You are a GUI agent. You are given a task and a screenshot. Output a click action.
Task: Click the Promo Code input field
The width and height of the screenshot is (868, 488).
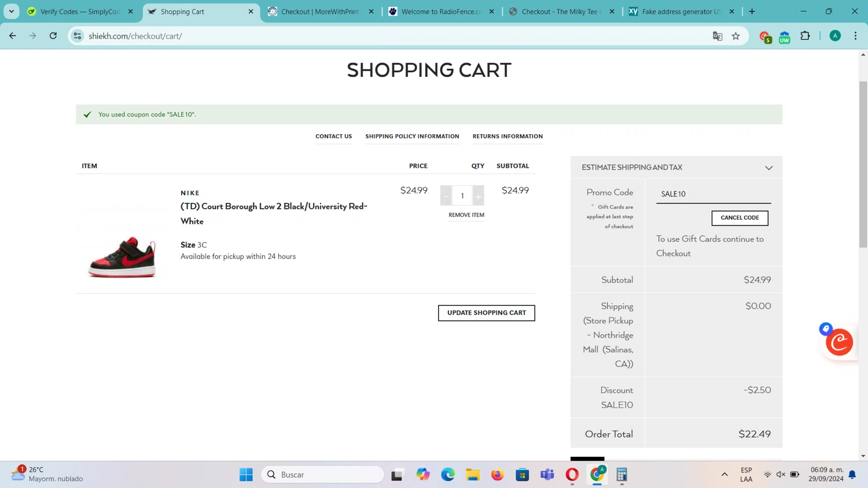(713, 194)
